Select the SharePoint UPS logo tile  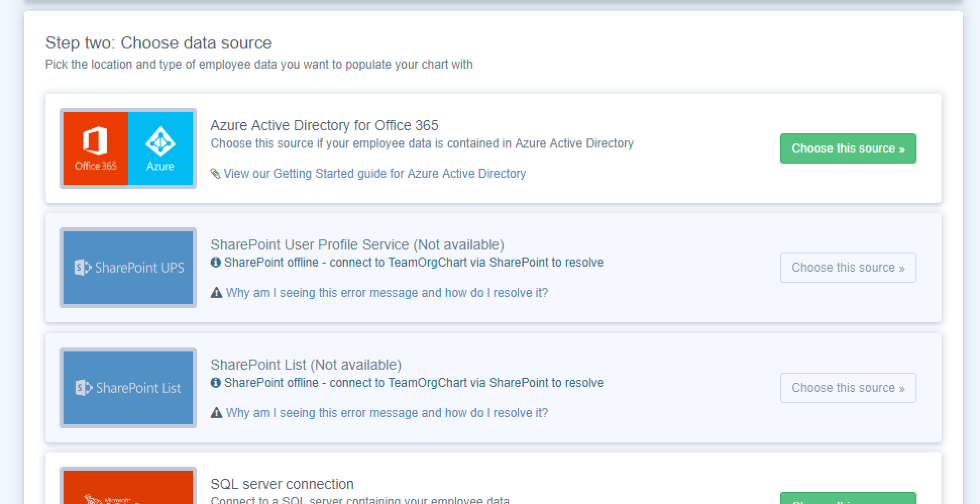128,268
